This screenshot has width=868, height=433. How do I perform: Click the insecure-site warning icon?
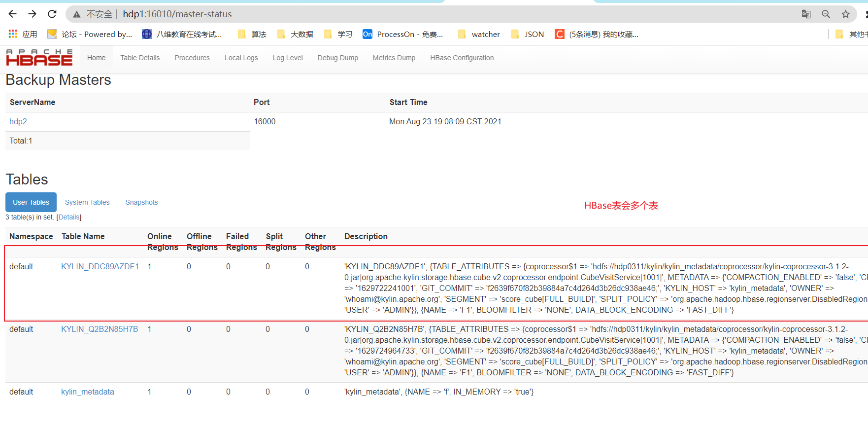[x=77, y=14]
